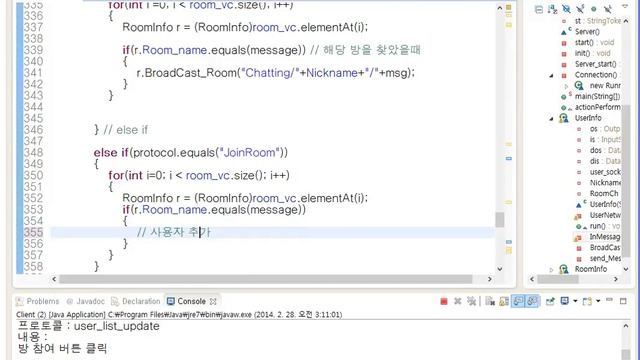Toggle Scroll Lock in Console toolbar
Screen dimensions: 640x360
pos(504,301)
